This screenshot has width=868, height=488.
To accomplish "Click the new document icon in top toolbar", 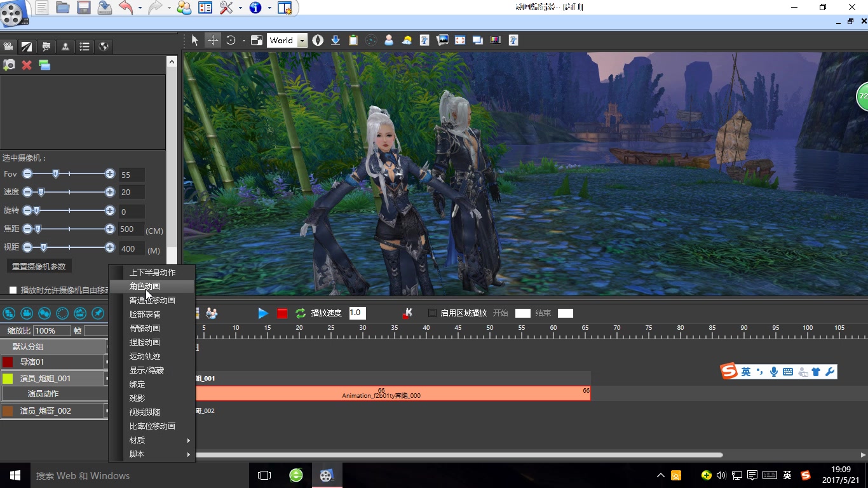I will [42, 8].
